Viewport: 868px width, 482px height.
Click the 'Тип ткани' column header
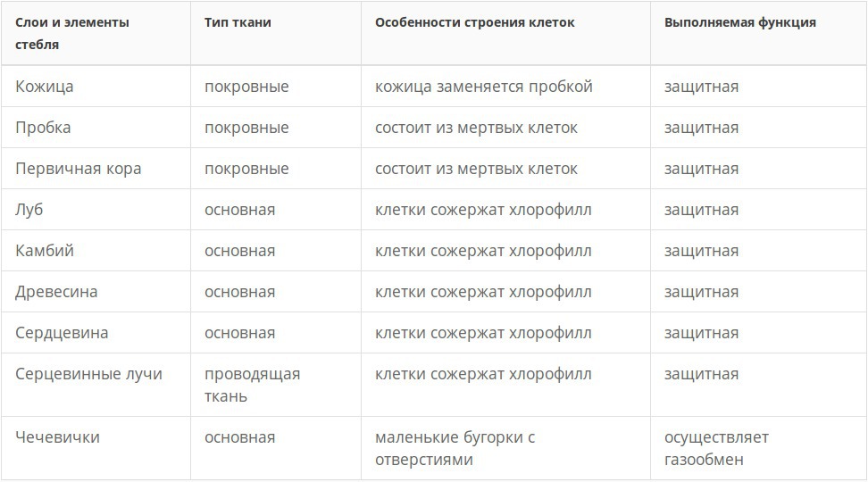tap(238, 22)
